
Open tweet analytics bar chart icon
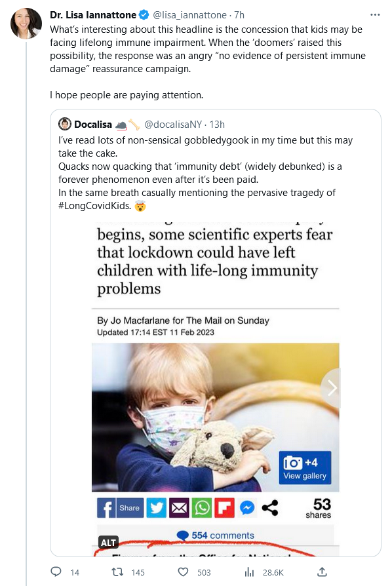click(x=249, y=572)
